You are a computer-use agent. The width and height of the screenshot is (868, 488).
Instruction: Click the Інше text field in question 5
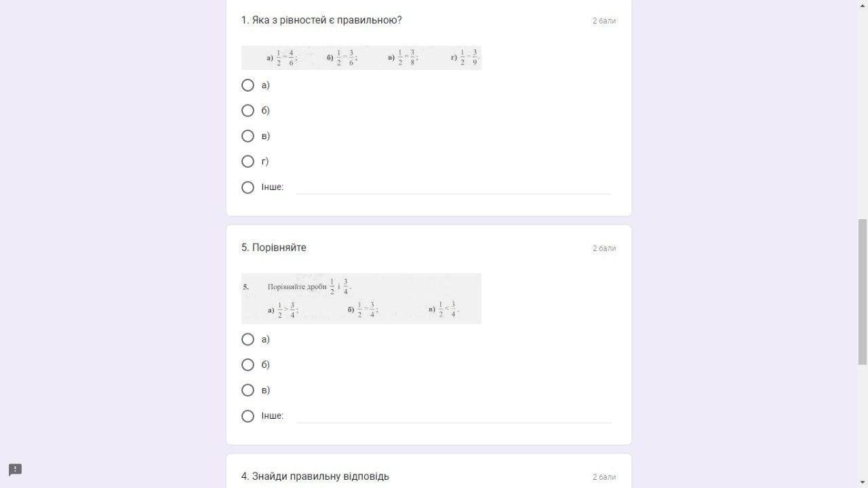[454, 416]
